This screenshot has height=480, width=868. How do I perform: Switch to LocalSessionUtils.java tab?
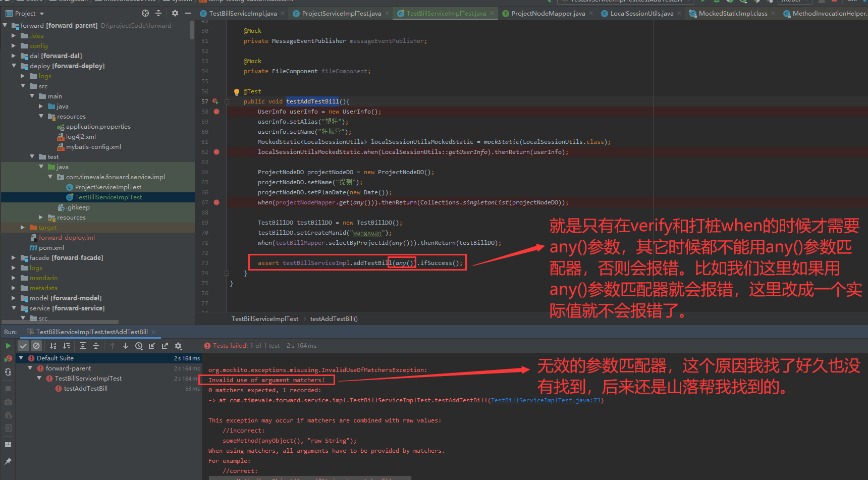point(641,14)
